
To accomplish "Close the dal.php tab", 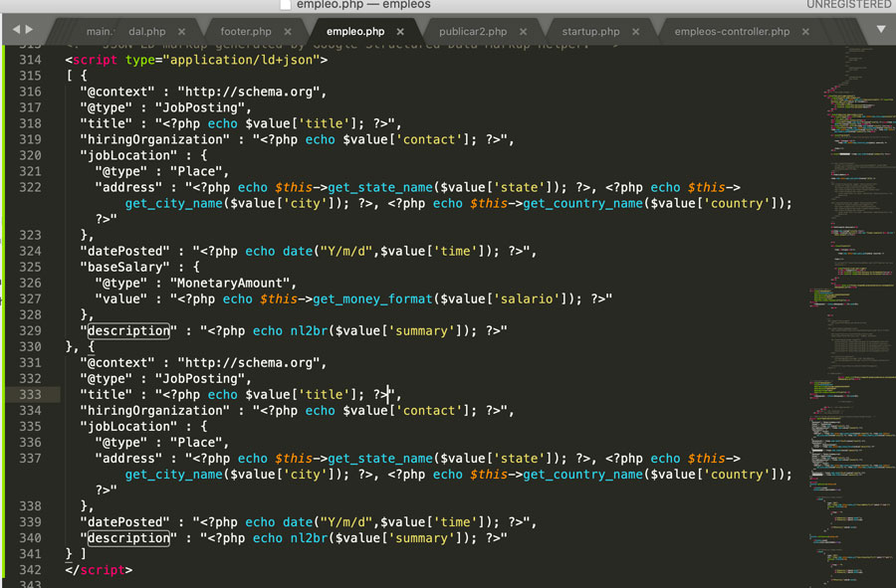I will 181,32.
